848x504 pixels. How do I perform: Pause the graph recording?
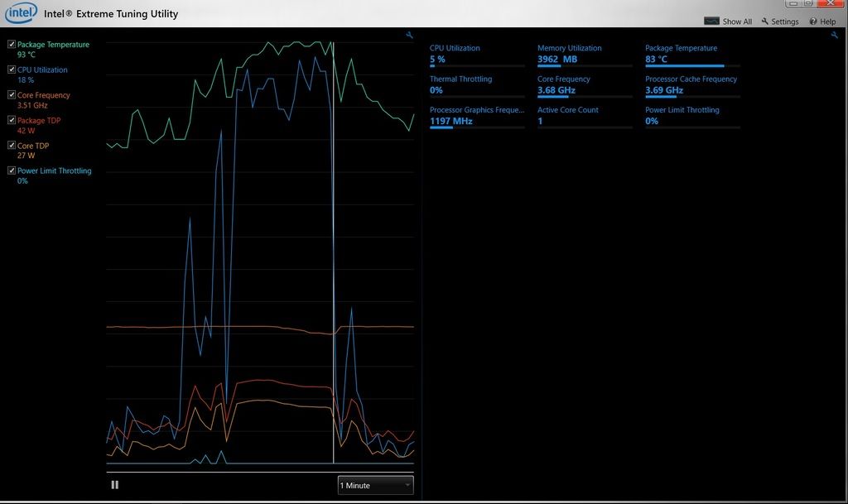(x=114, y=485)
